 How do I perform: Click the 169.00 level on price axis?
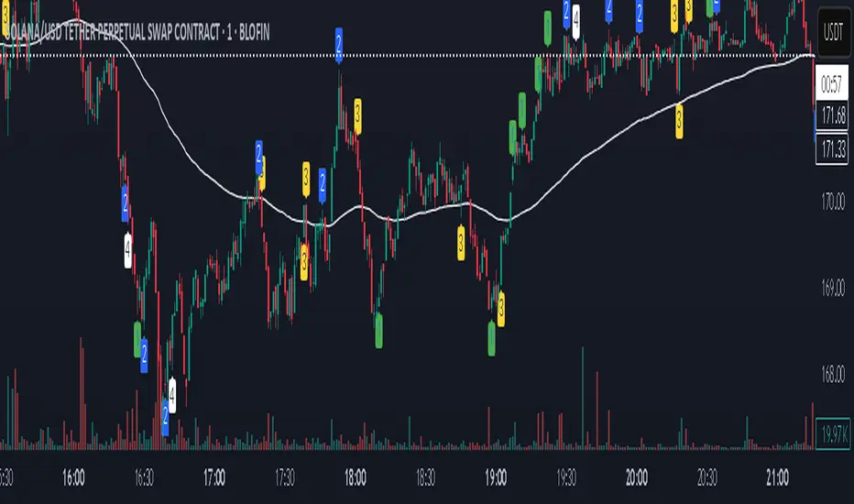(x=833, y=288)
